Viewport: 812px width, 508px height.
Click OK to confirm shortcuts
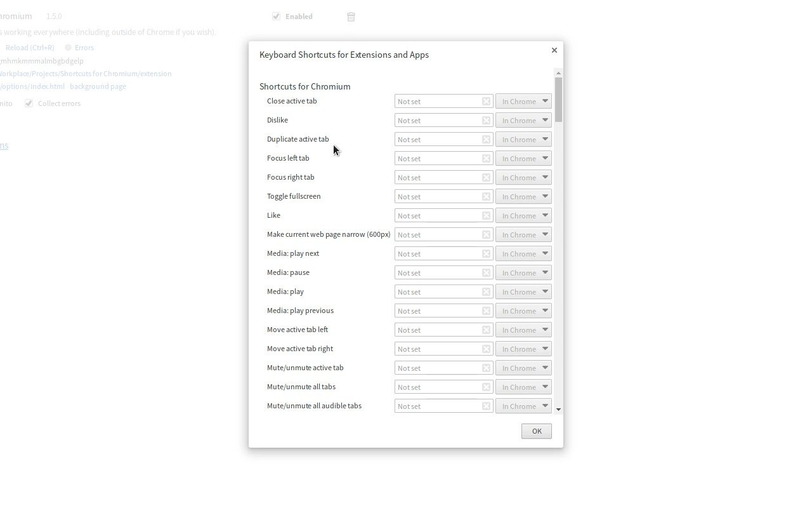pyautogui.click(x=537, y=431)
